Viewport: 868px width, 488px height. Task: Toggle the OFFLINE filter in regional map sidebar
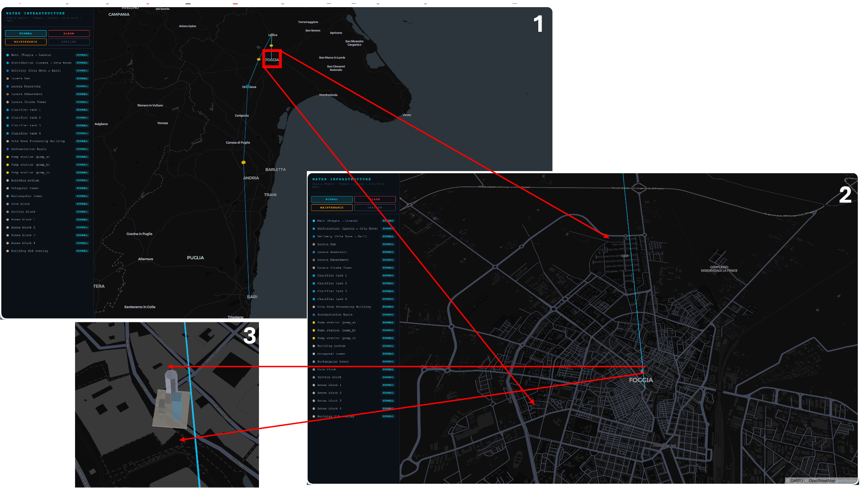[69, 42]
